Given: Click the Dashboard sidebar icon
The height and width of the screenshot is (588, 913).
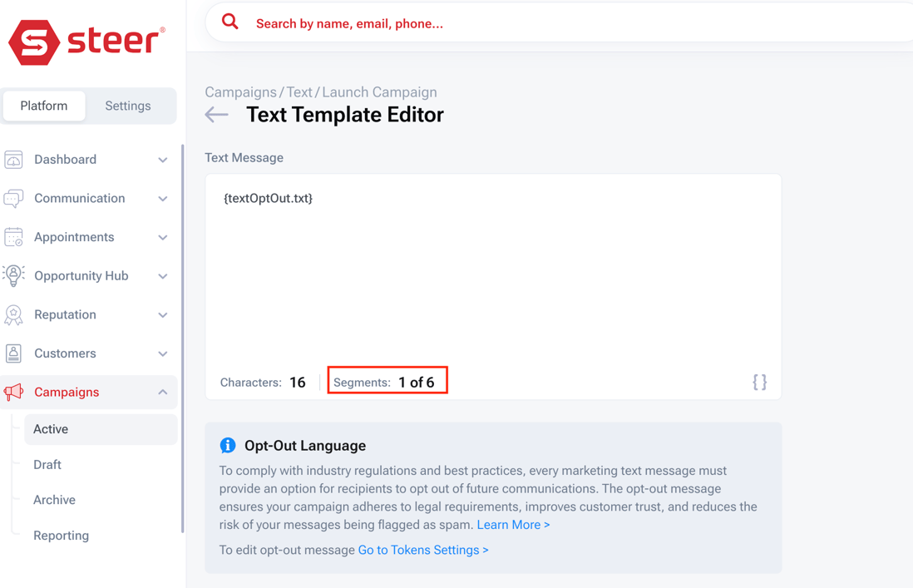Looking at the screenshot, I should pyautogui.click(x=13, y=159).
